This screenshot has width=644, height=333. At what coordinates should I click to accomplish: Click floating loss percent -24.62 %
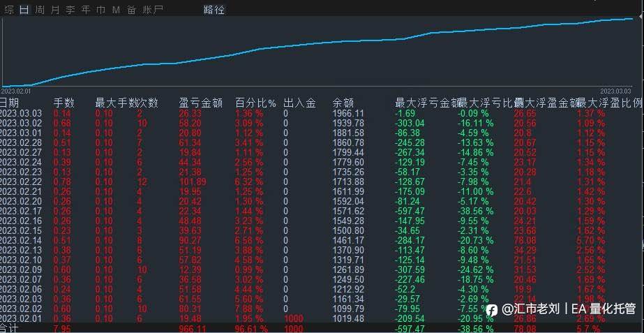(x=475, y=269)
